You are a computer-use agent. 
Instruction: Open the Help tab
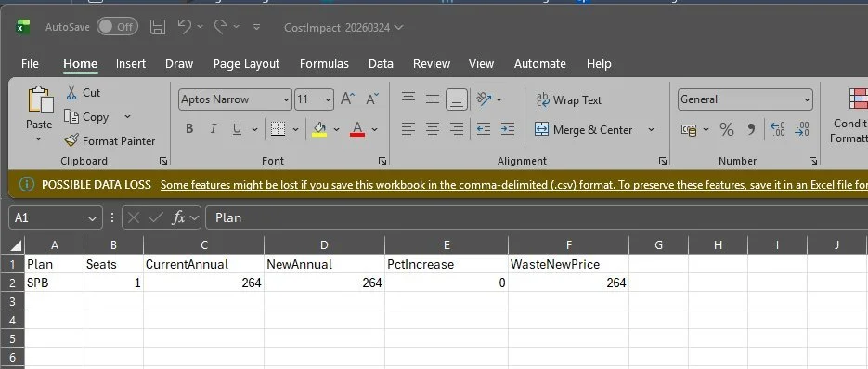tap(599, 64)
